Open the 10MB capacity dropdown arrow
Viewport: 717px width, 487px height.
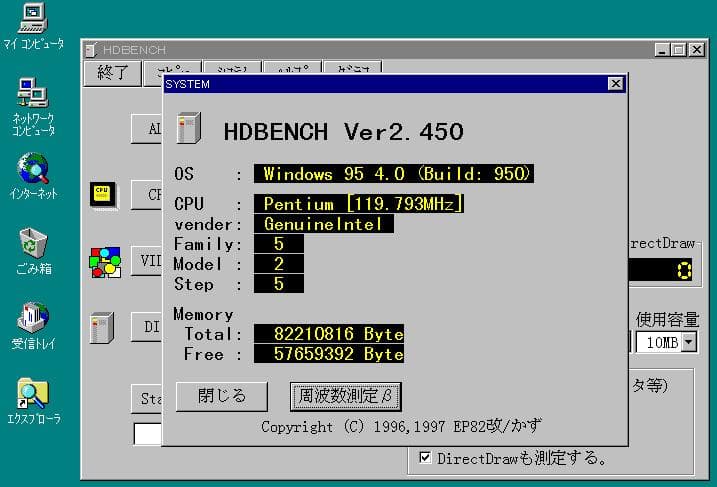(689, 342)
